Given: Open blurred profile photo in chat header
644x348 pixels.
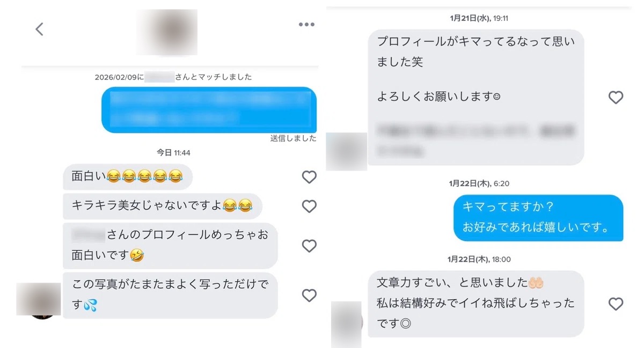Looking at the screenshot, I should 167,32.
